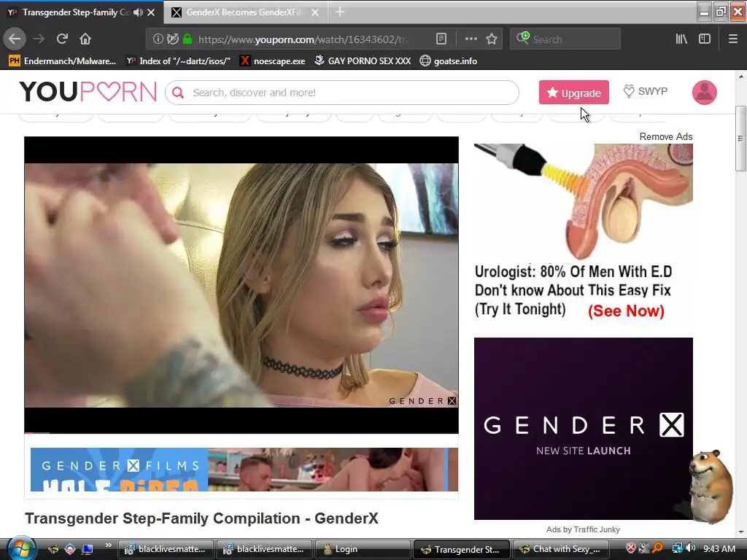Bookmark this page with the star icon

click(492, 39)
